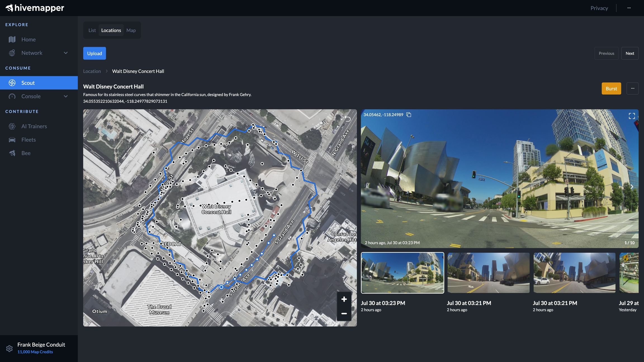Click the Console gauge icon
644x362 pixels.
coord(12,96)
